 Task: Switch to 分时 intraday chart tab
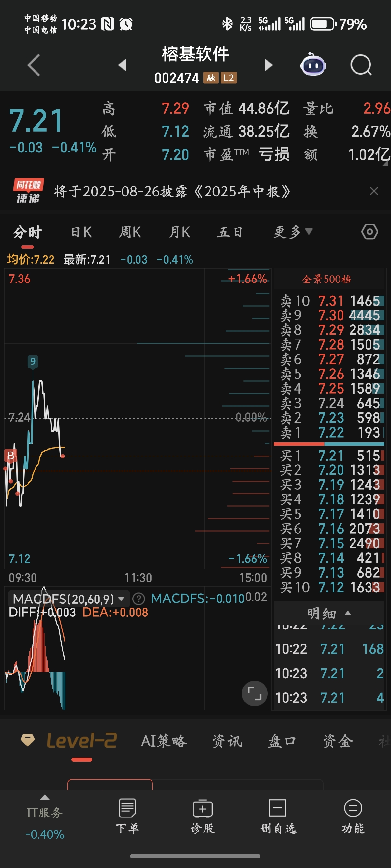click(x=28, y=233)
